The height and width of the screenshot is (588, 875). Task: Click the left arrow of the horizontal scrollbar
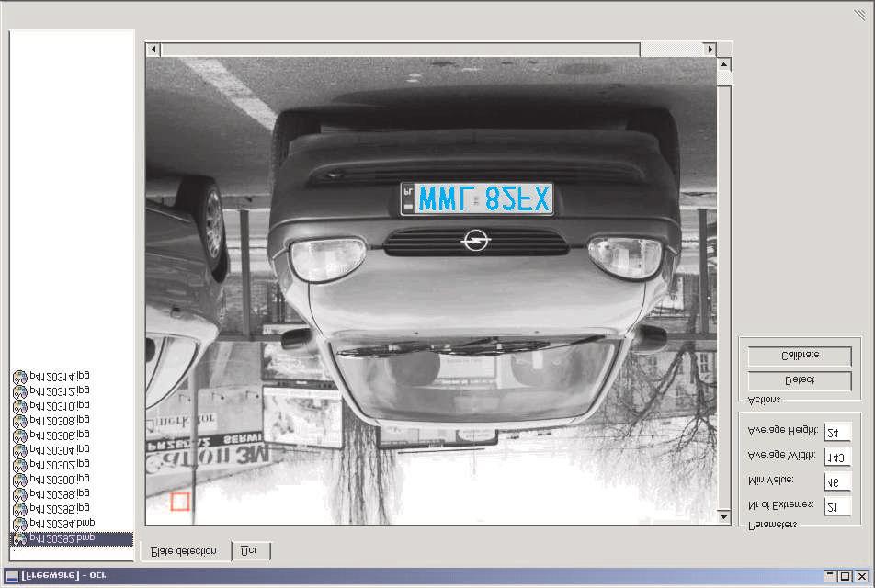(x=153, y=49)
